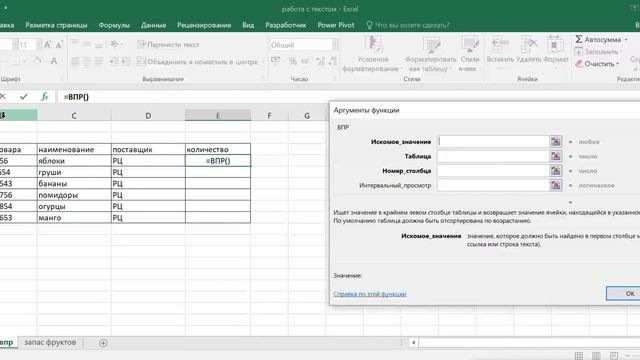Click the horizontal scrollbar left arrow
Viewport: 640px width, 360px height.
click(413, 343)
